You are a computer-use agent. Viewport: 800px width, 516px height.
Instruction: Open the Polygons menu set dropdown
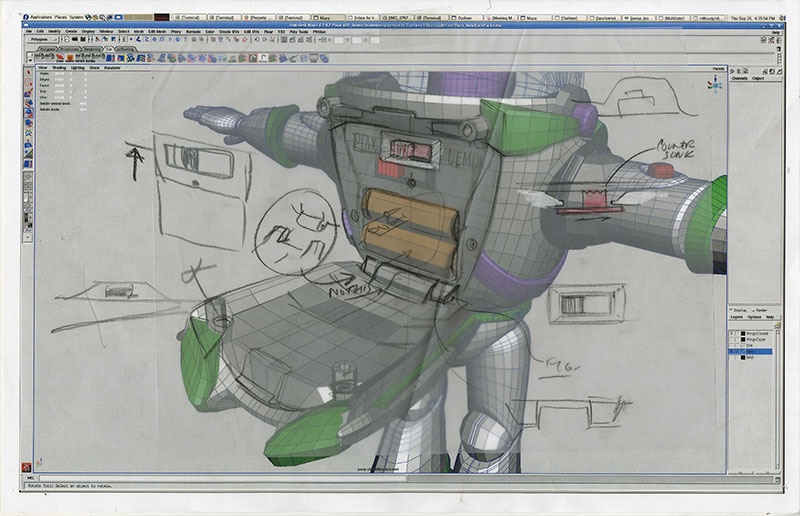42,39
